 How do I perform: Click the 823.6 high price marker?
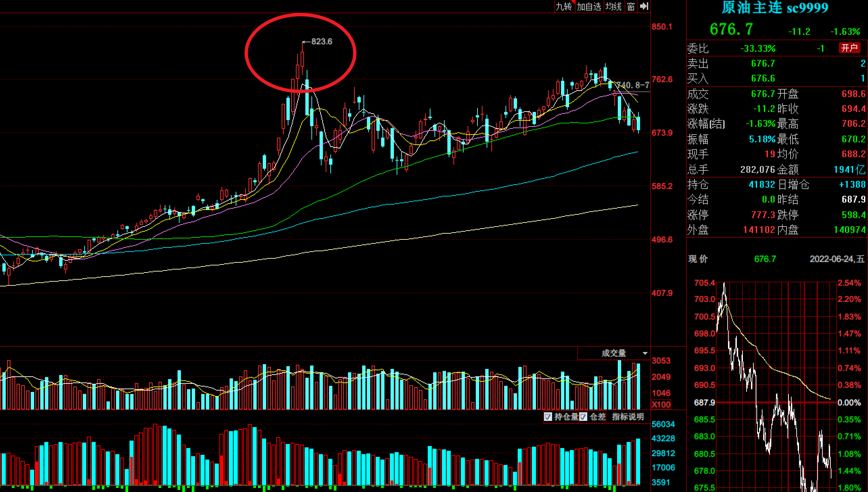321,42
